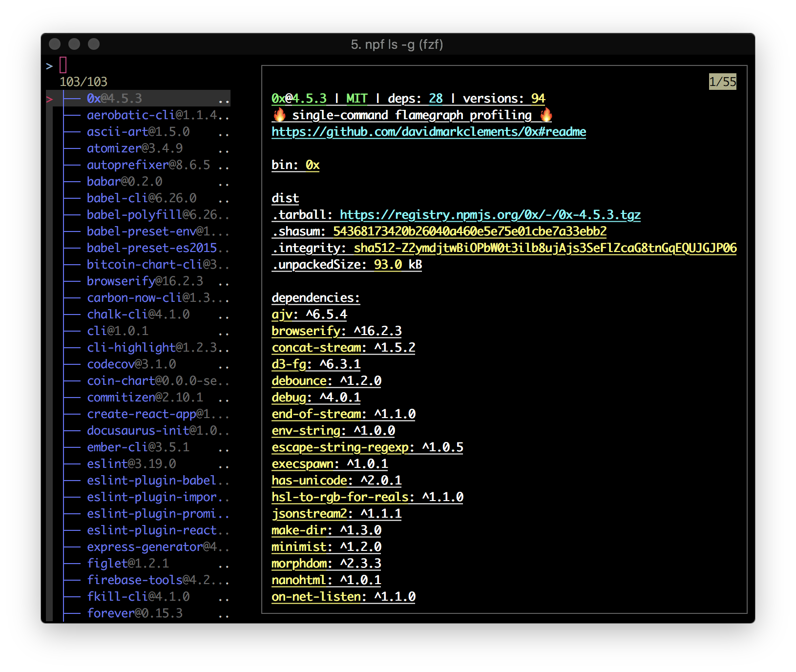The image size is (796, 672).
Task: Click the 103/103 match counter
Action: click(x=84, y=82)
